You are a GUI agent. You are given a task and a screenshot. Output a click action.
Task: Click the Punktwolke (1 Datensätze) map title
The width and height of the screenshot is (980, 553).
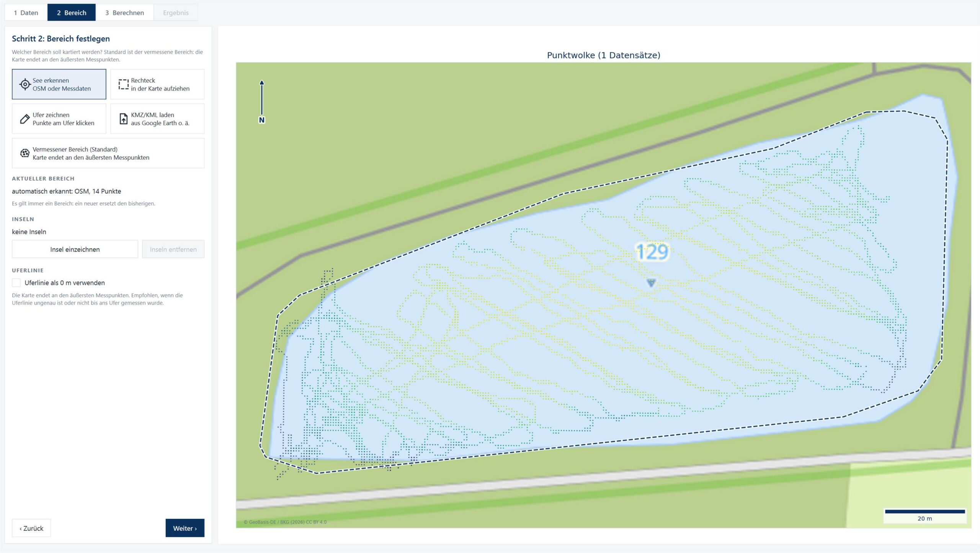(604, 55)
